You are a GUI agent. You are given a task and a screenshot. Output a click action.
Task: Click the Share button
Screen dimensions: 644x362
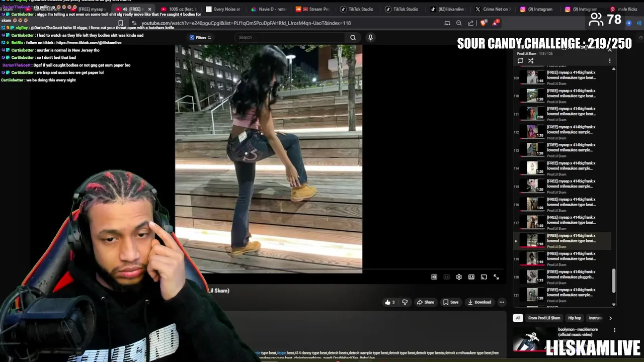point(425,302)
